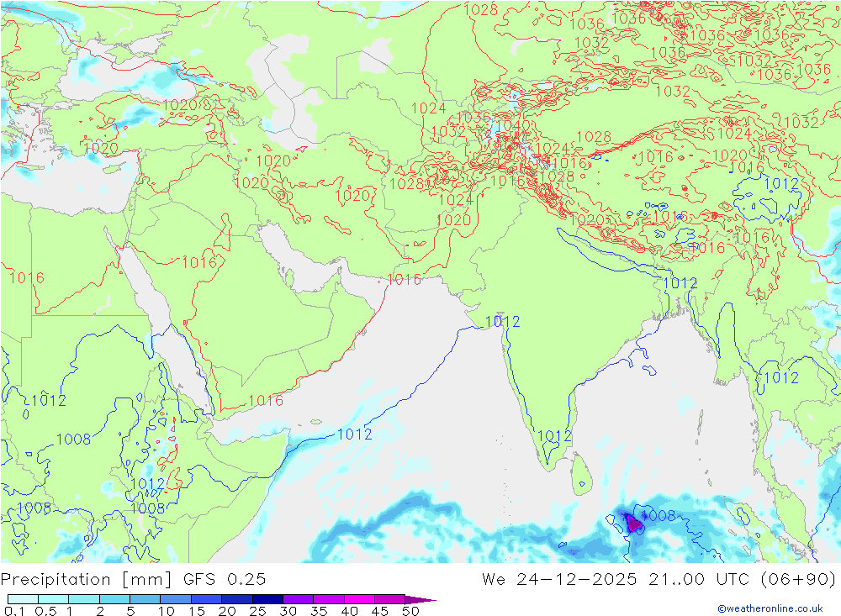Click the 'Precipitation [mm] GFS 0.25' title text
The width and height of the screenshot is (841, 616).
pos(133,580)
